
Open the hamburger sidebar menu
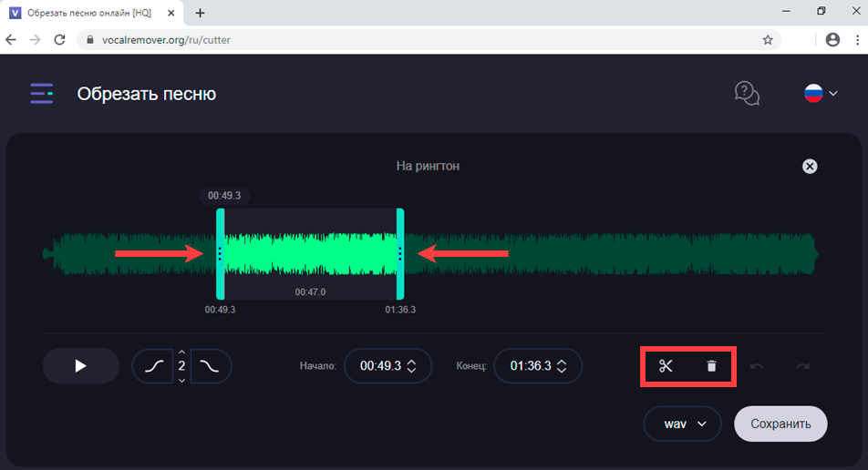42,94
